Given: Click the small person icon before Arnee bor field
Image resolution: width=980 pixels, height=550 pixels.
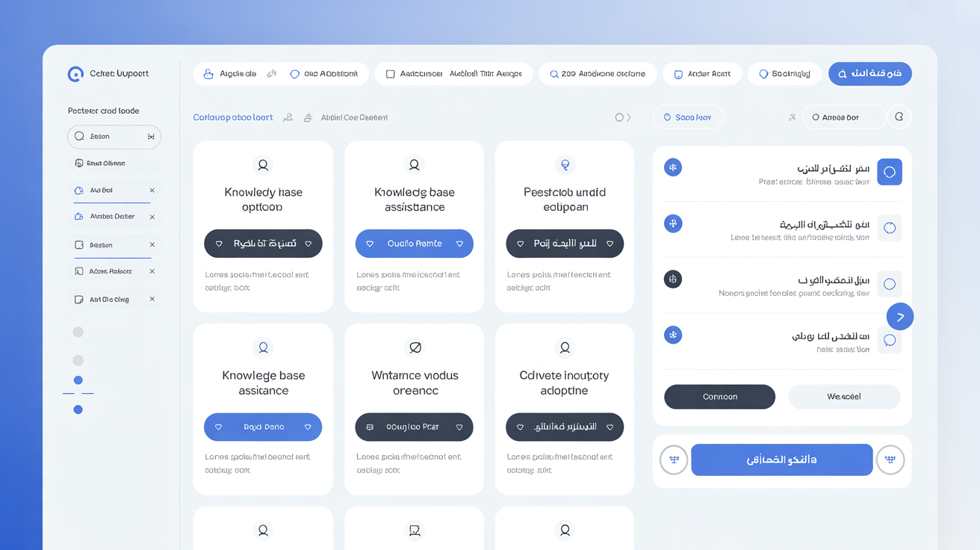Looking at the screenshot, I should [x=792, y=117].
